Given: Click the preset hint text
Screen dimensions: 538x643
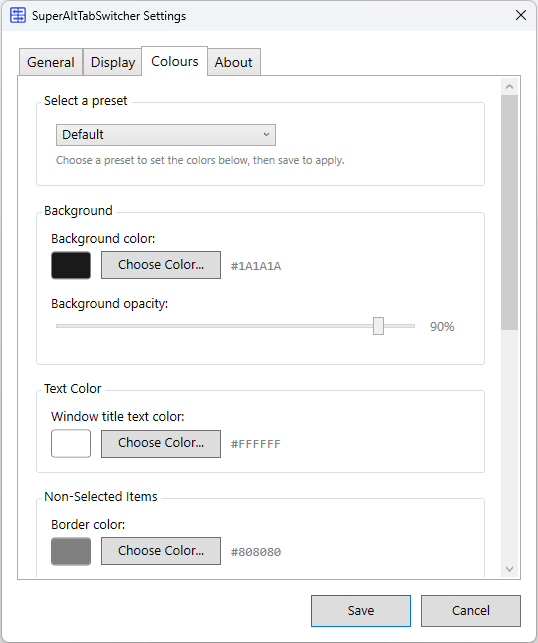Looking at the screenshot, I should pyautogui.click(x=200, y=160).
